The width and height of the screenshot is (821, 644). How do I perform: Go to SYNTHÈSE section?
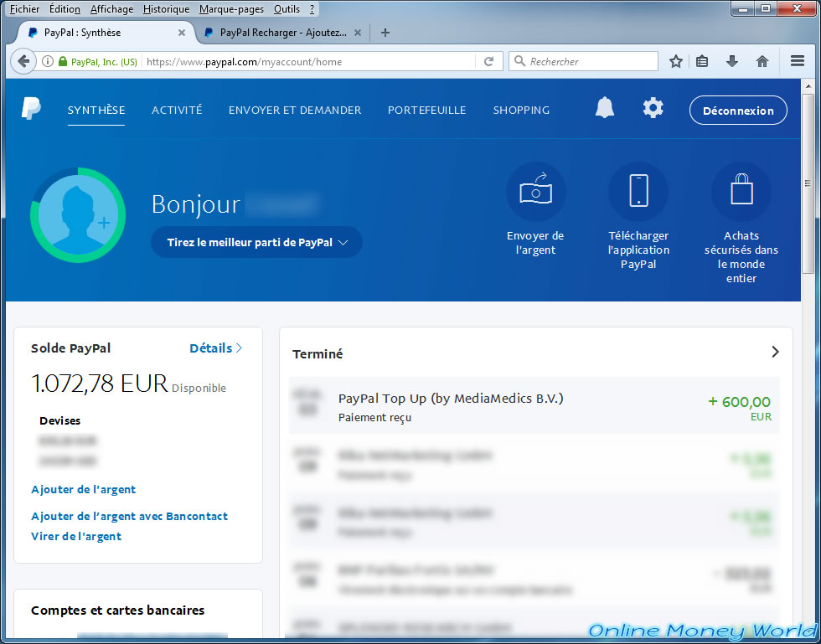tap(96, 110)
